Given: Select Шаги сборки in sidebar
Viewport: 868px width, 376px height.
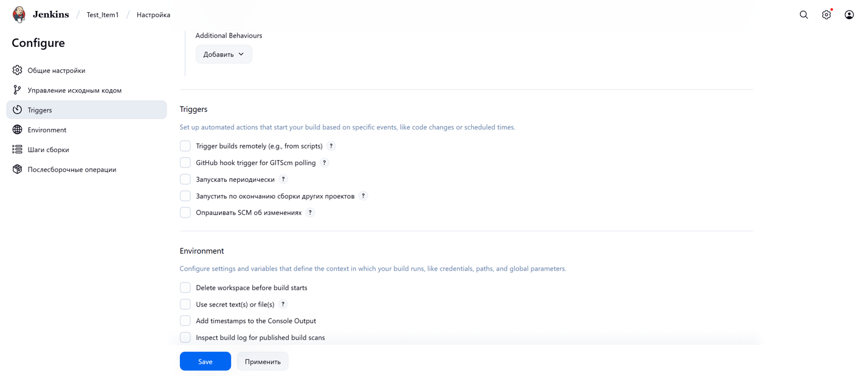Looking at the screenshot, I should click(48, 150).
